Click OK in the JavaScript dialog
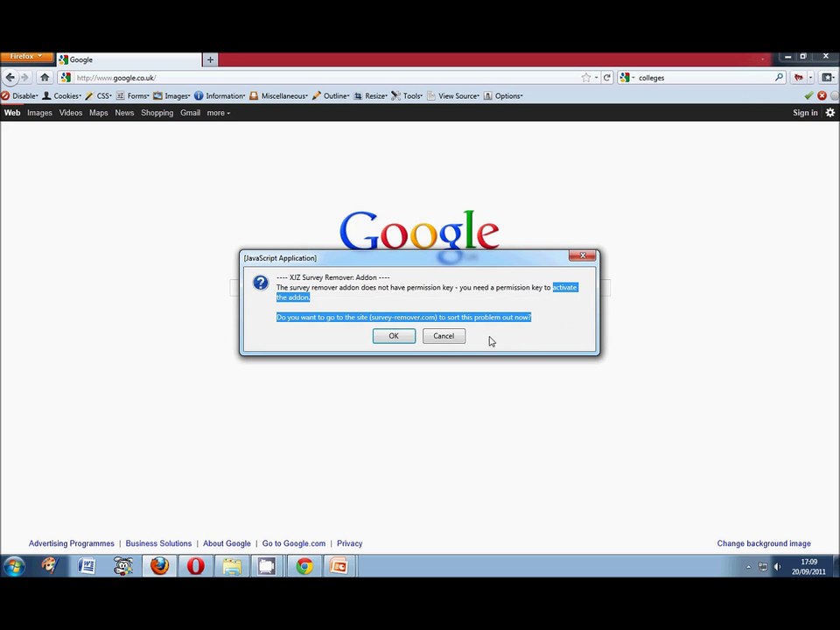This screenshot has width=840, height=630. 394,336
